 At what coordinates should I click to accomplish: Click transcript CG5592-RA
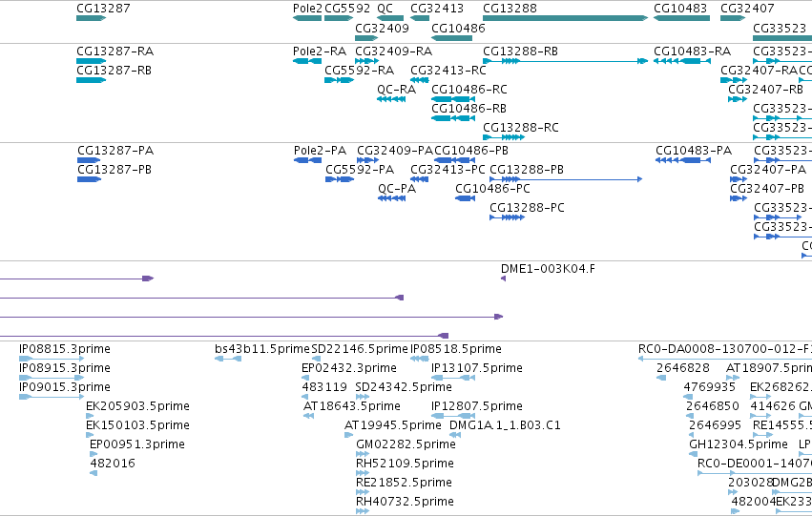[x=339, y=80]
